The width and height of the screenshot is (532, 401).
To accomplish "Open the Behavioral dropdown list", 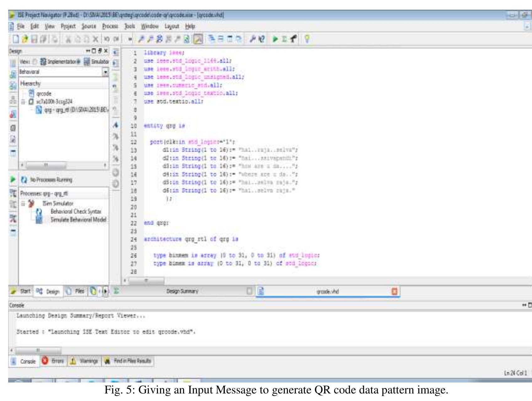I will click(x=105, y=72).
